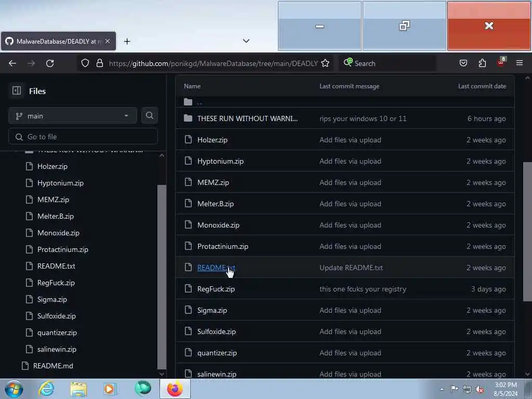Open THESE RUN WITHOUT WARNI... folder
Screen dimensions: 532x399
tap(247, 118)
